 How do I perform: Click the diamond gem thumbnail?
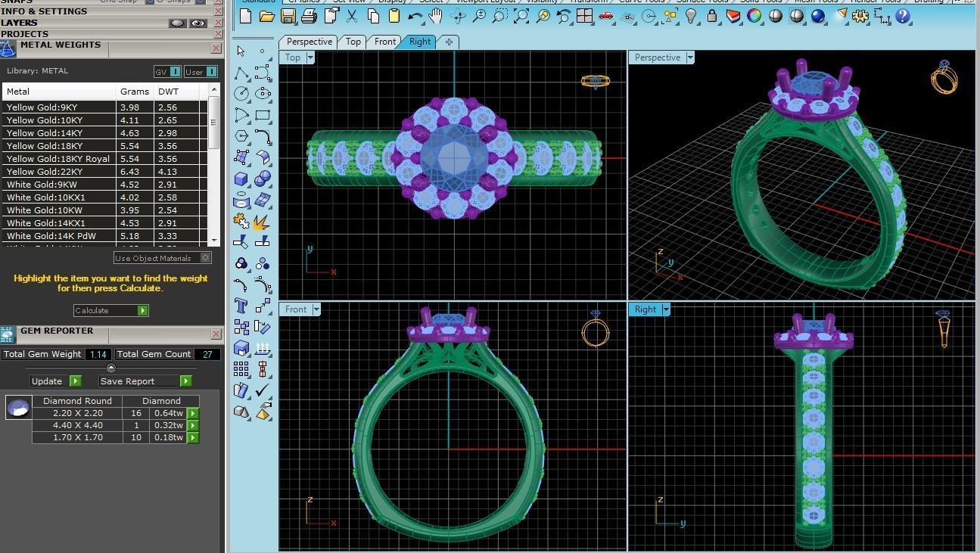coord(18,407)
